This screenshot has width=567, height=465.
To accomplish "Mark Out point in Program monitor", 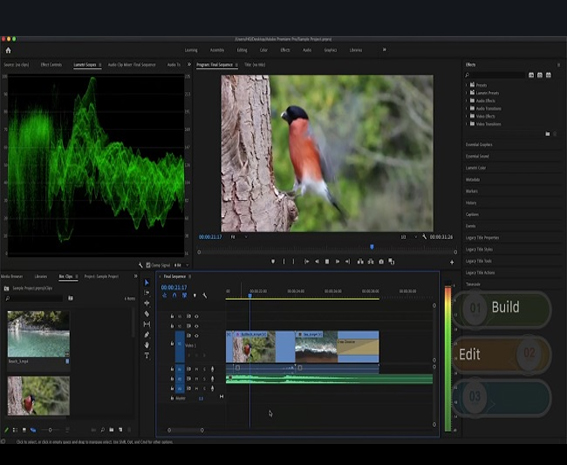I will (293, 261).
